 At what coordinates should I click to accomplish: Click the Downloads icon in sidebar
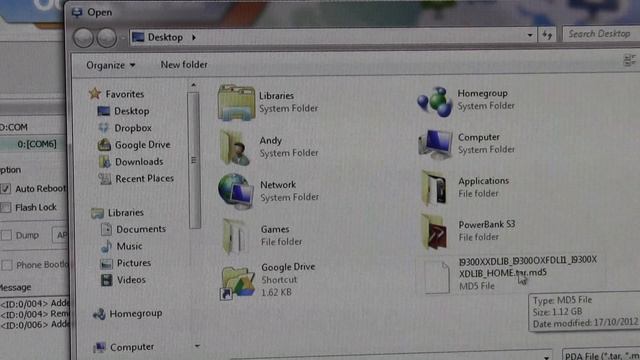pos(104,162)
